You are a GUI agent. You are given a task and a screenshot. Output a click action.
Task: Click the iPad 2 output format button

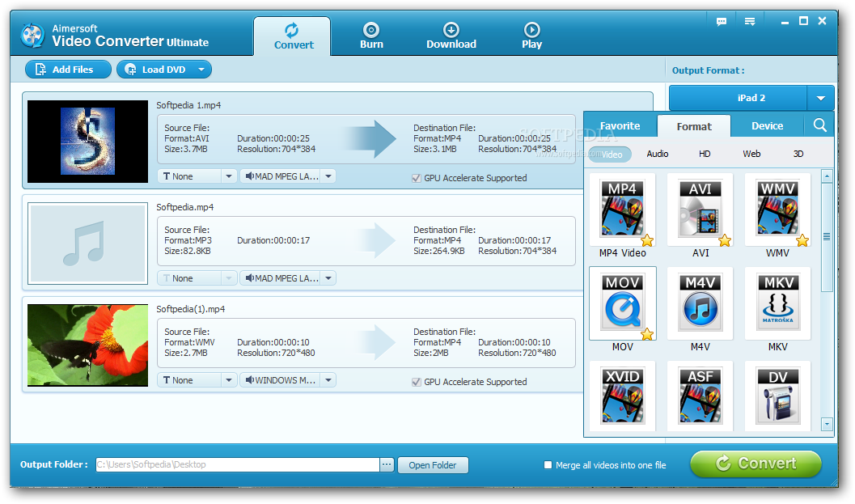click(x=738, y=98)
